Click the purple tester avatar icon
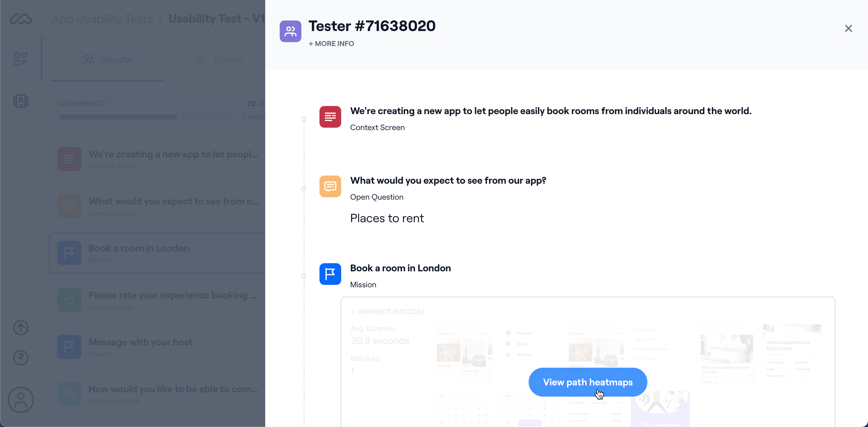 [x=290, y=31]
